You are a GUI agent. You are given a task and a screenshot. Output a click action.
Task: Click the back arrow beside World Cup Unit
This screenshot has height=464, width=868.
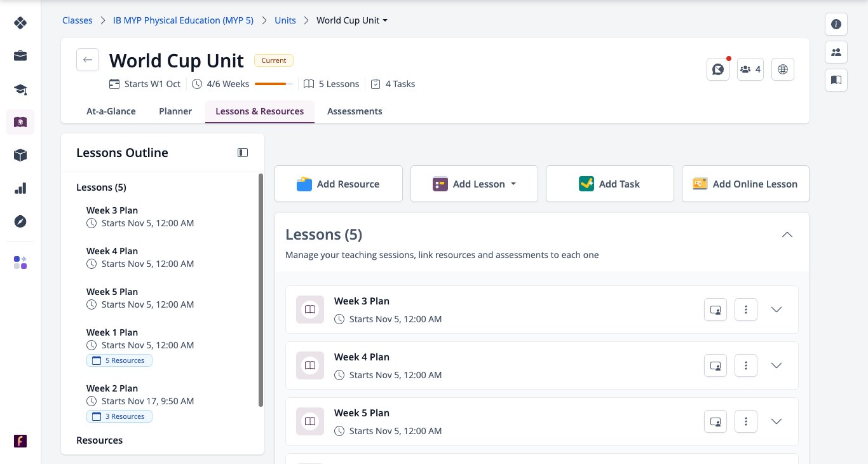click(x=88, y=60)
